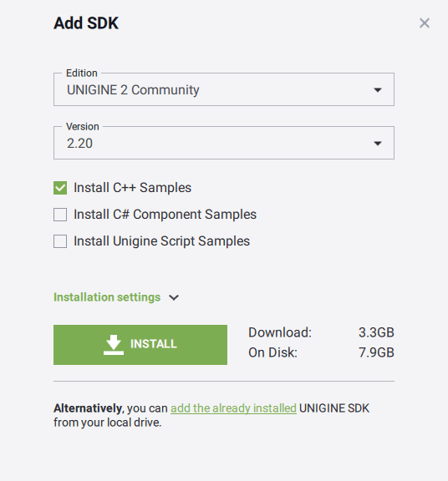Click the 'Install Unigine Script Samples' label
448x481 pixels.
tap(161, 241)
